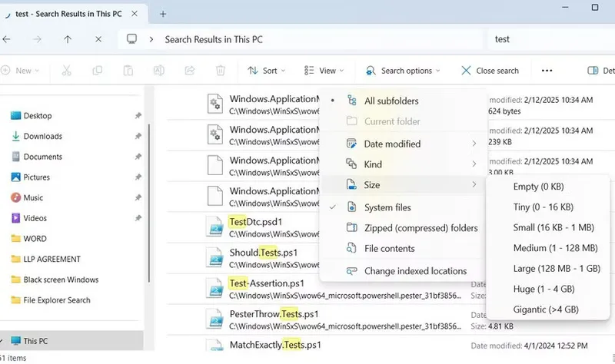This screenshot has height=364, width=615.
Task: Open the New dropdown
Action: [21, 71]
